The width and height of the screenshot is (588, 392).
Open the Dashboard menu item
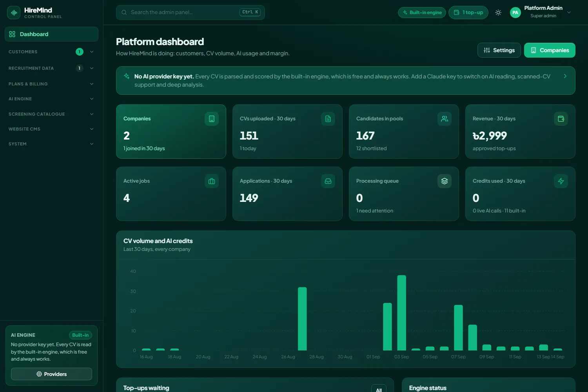pos(51,34)
